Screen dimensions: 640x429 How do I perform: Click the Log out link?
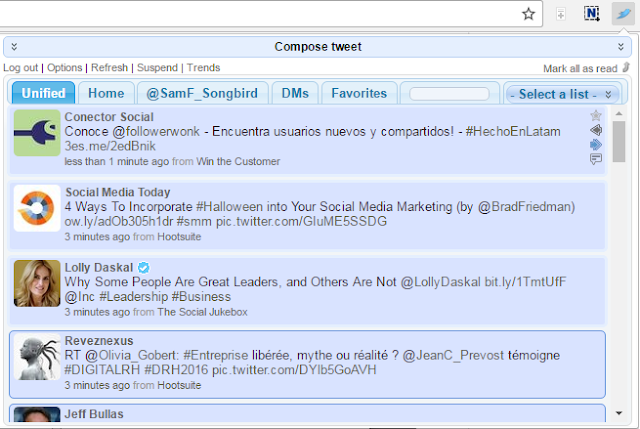(x=20, y=68)
